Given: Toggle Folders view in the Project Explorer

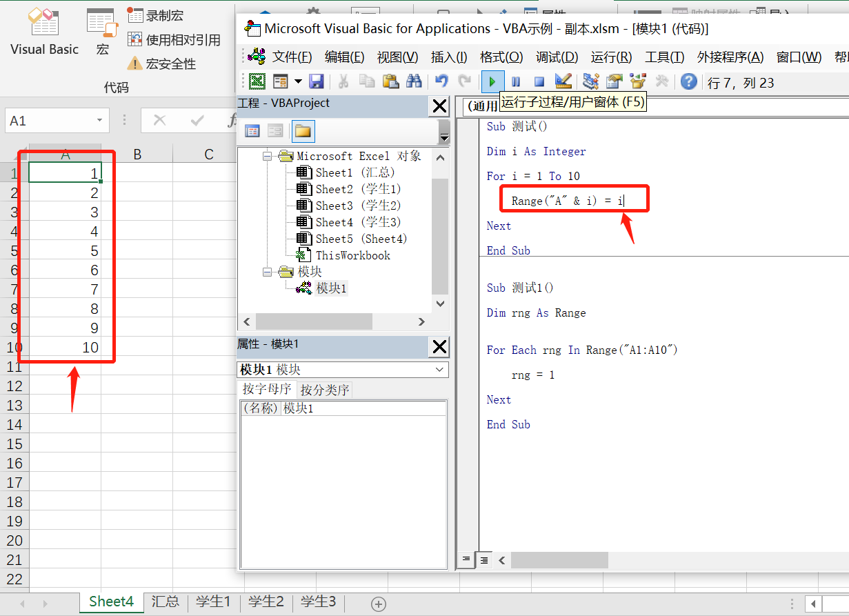Looking at the screenshot, I should coord(303,131).
